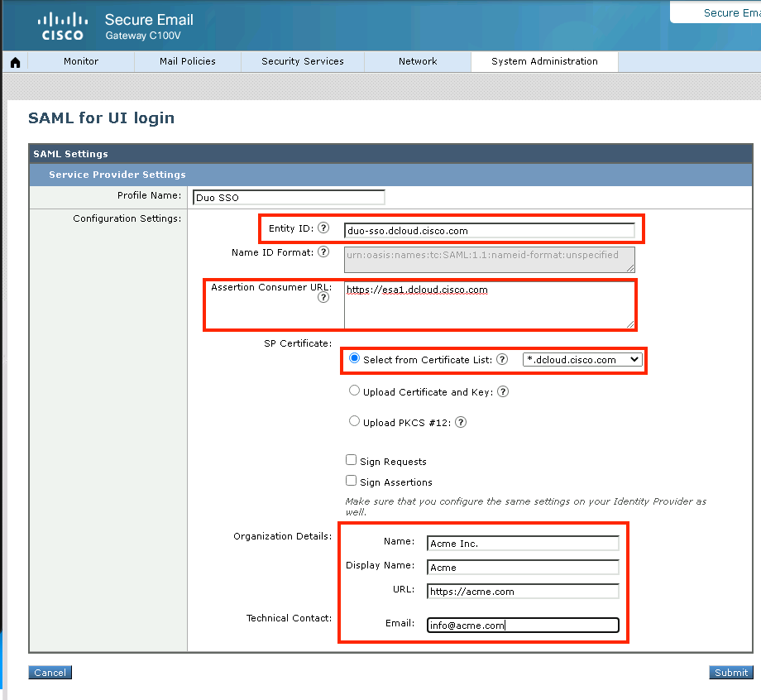Open the Network tab
Screen dimensions: 761x700
click(417, 61)
